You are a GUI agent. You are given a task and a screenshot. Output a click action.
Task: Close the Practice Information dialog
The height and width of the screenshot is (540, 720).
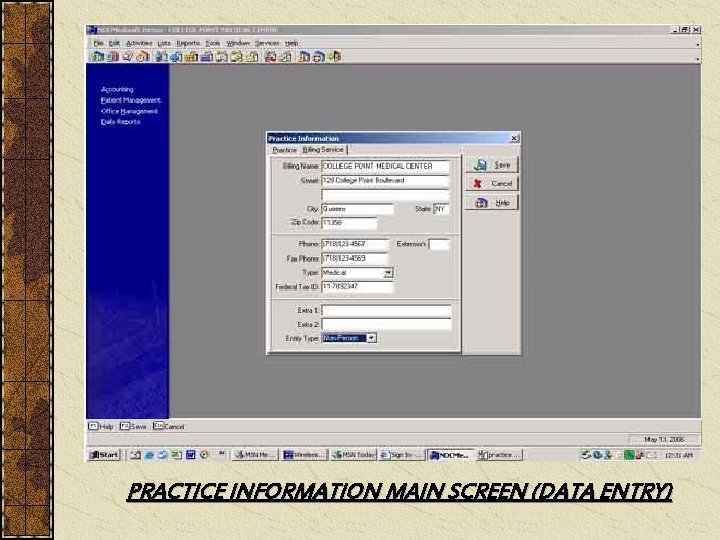pyautogui.click(x=515, y=138)
